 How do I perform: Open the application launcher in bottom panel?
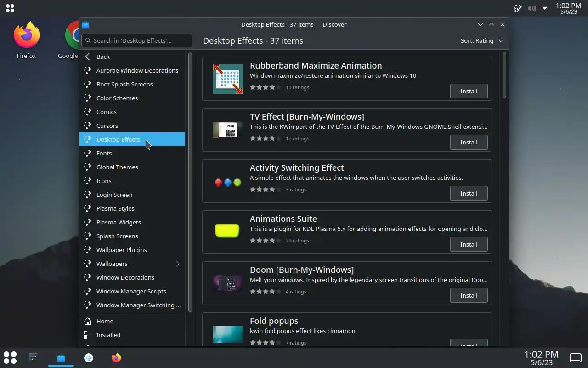[10, 357]
